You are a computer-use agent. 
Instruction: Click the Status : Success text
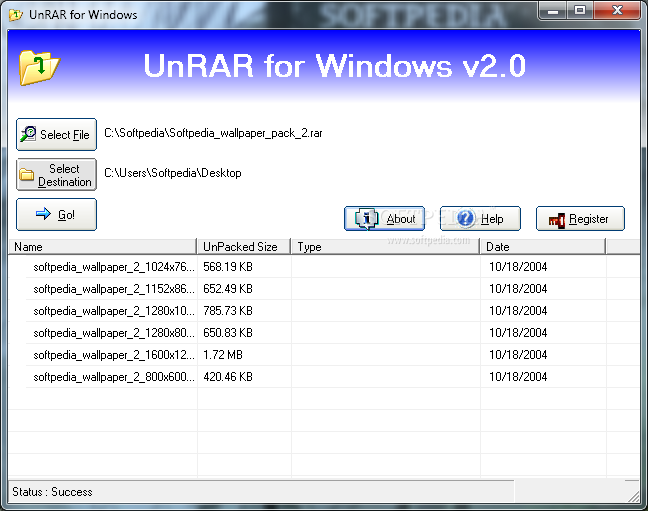[52, 492]
